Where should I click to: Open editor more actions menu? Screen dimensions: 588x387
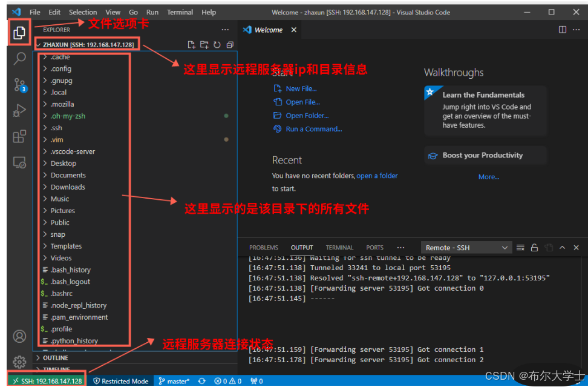[577, 30]
